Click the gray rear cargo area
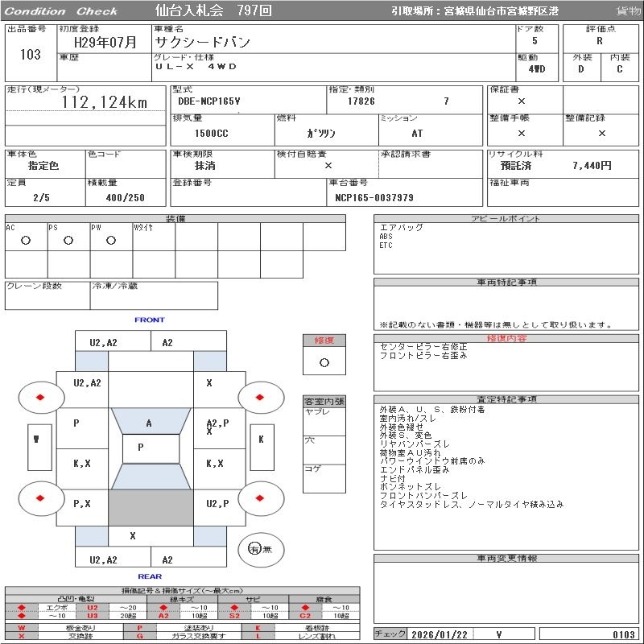The height and width of the screenshot is (644, 644). (x=151, y=508)
